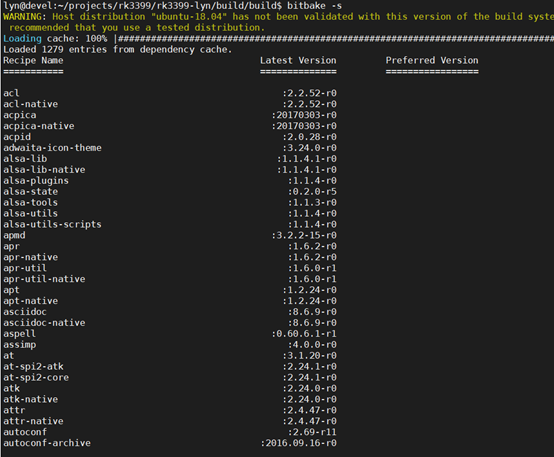The image size is (554, 457).
Task: Click the recipe name 'alsa-utils-scripts'
Action: pos(52,225)
